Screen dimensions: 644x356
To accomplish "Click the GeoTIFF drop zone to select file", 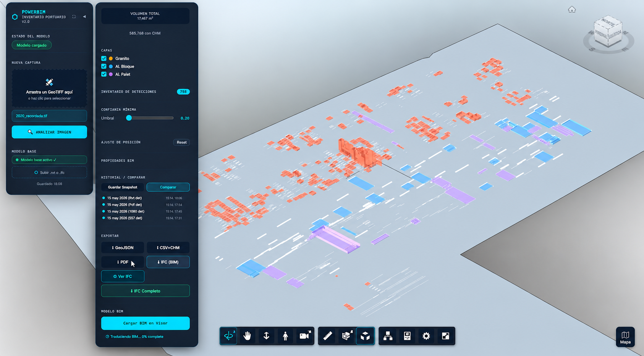I will tap(49, 88).
